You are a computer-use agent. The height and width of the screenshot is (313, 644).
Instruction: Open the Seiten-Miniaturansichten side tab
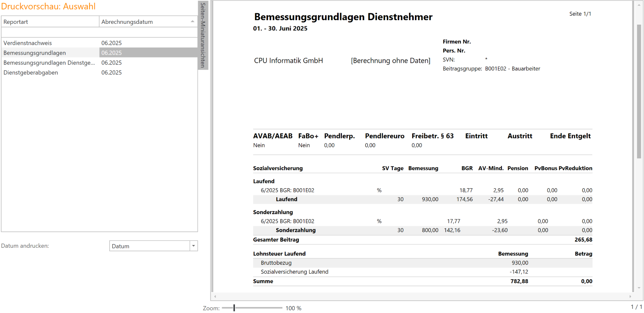tap(203, 35)
